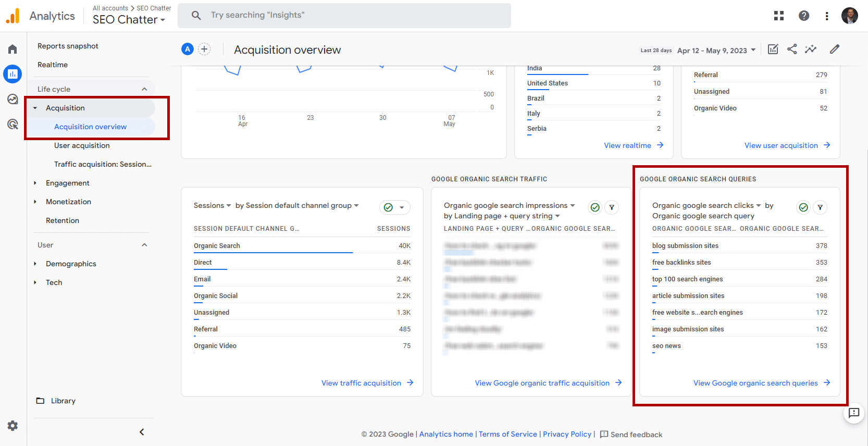Viewport: 868px width, 446px height.
Task: Follow the View user acquisition link
Action: (787, 145)
